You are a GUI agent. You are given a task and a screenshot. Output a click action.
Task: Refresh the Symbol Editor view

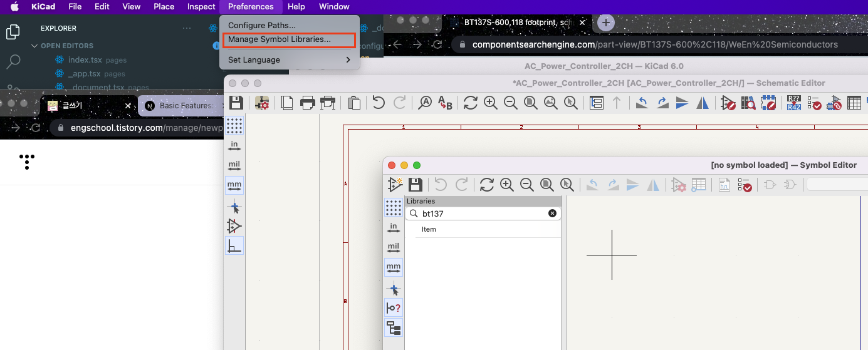pos(487,185)
